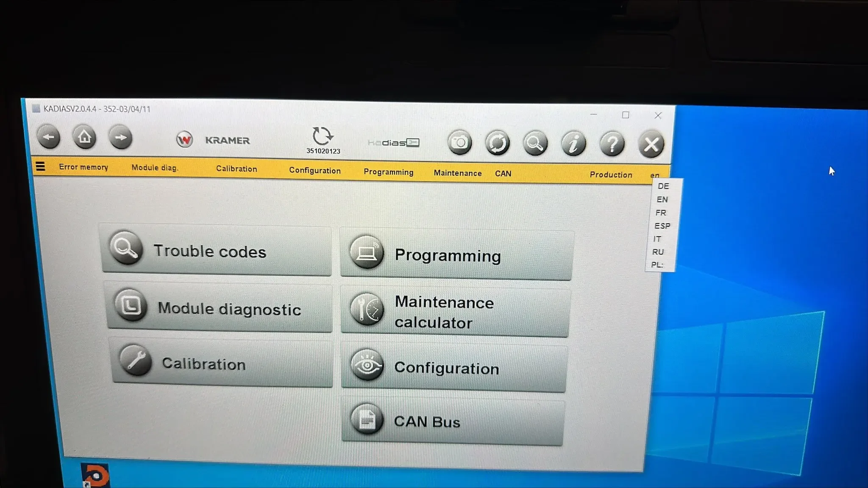Click the kadias connection logo

coord(394,143)
